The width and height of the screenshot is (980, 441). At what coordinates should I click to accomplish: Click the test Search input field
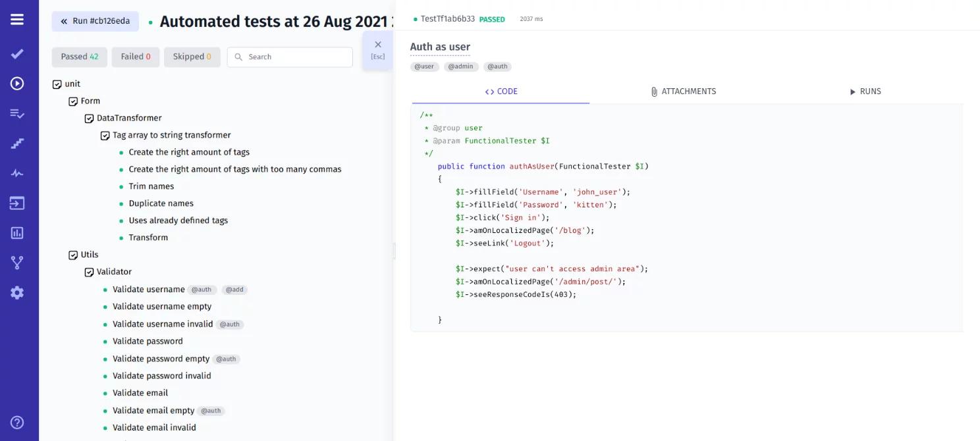pos(296,57)
